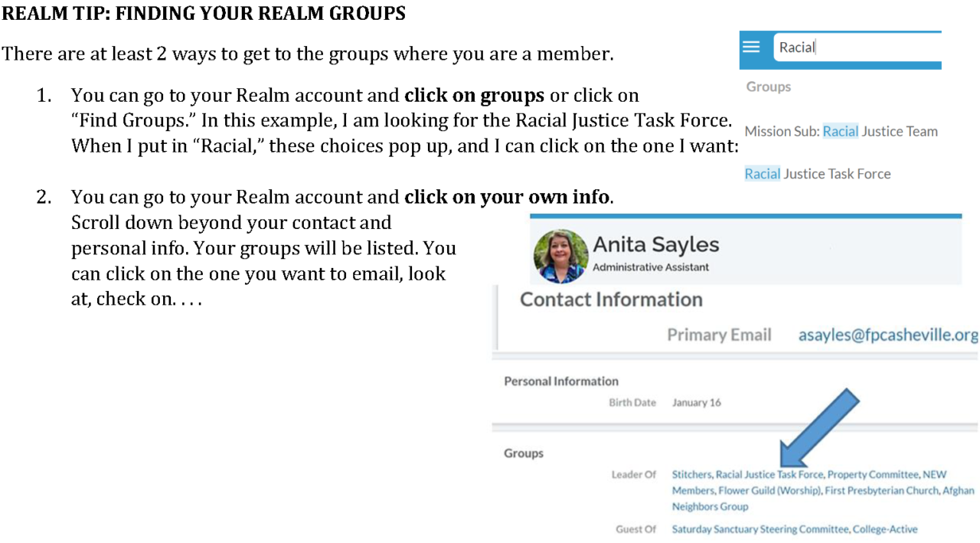Screen dimensions: 980x543
Task: Open the "Flower Guild (Worship)" group link
Action: coord(770,491)
